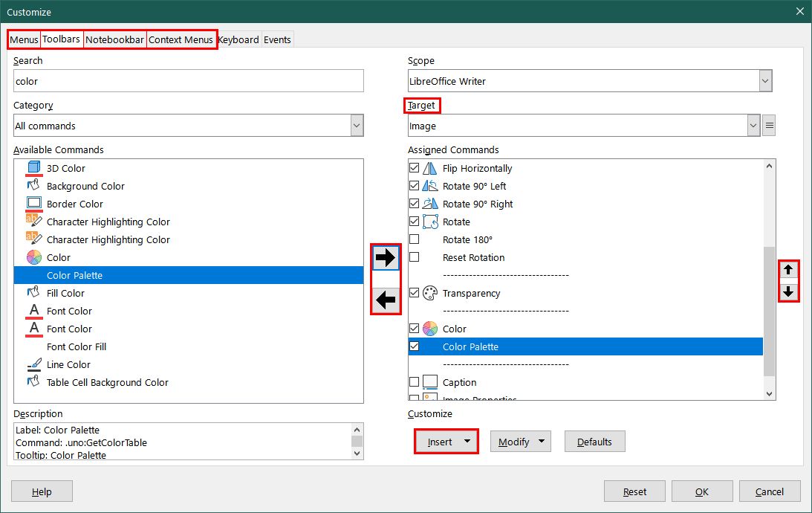Move selected command up with up arrow
Screen dimensions: 812x513
tap(788, 269)
